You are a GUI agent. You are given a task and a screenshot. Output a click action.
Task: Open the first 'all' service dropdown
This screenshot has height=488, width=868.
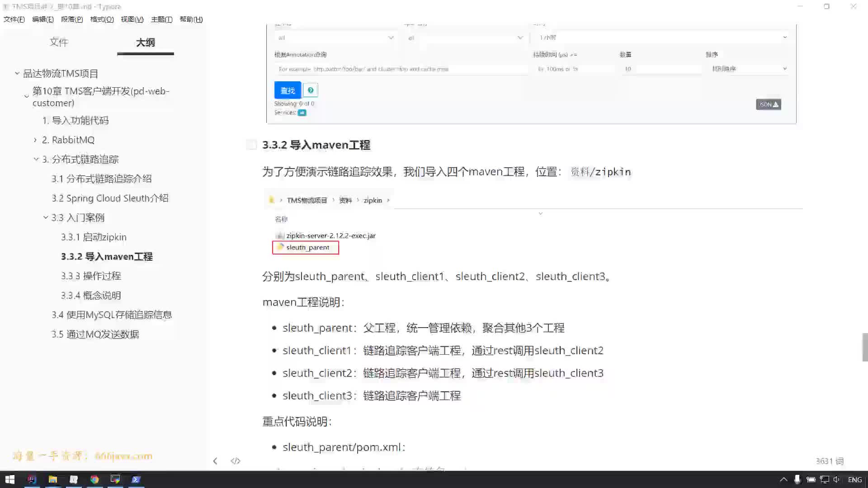[335, 38]
